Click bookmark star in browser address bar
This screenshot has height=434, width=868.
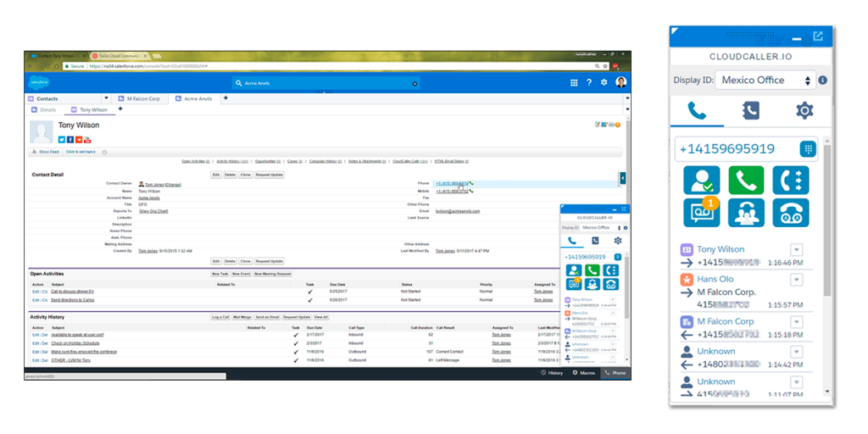coord(606,66)
